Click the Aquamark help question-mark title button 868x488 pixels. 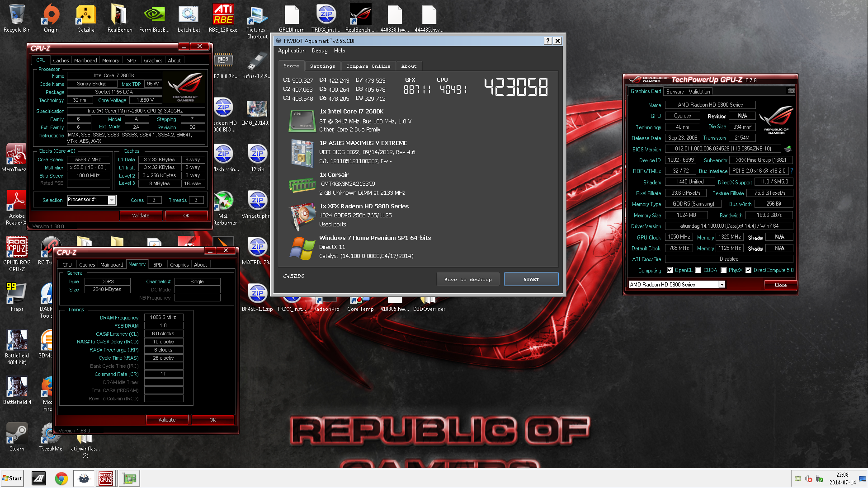(x=548, y=41)
